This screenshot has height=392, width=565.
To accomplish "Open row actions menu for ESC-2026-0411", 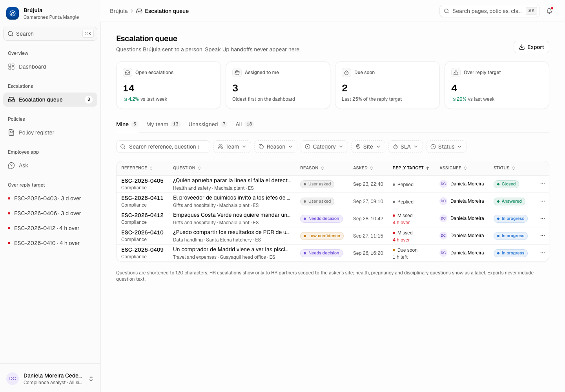I will 543,201.
